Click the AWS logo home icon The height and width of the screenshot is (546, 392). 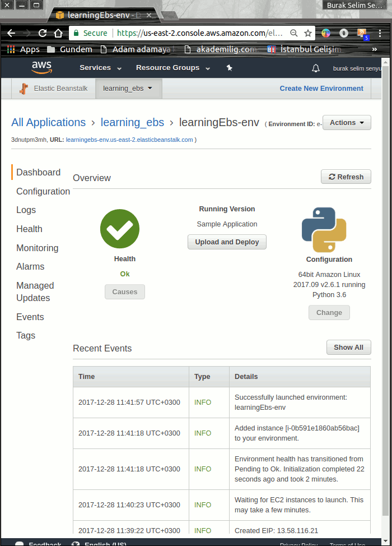point(41,68)
